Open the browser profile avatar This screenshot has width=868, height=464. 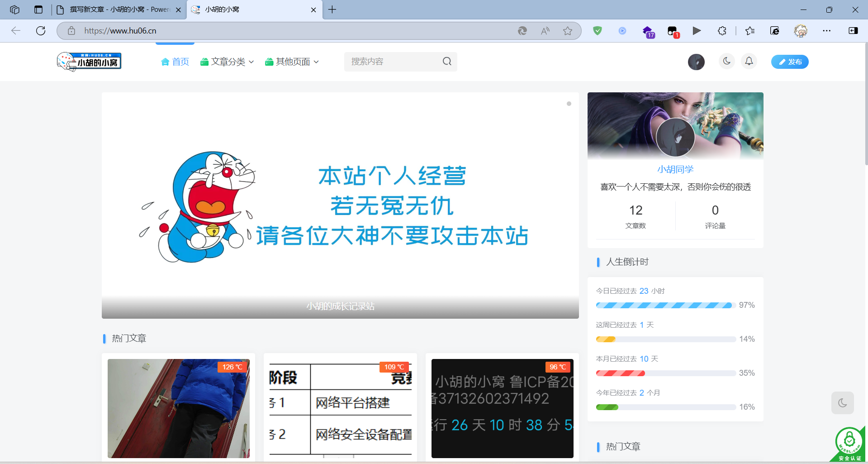[x=801, y=31]
